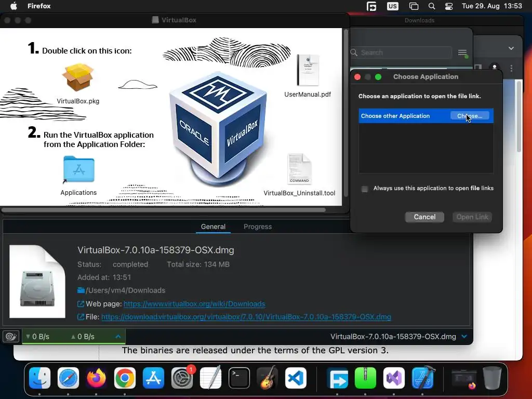Close the Choose Application dialog with red button
This screenshot has height=399, width=532.
point(357,77)
